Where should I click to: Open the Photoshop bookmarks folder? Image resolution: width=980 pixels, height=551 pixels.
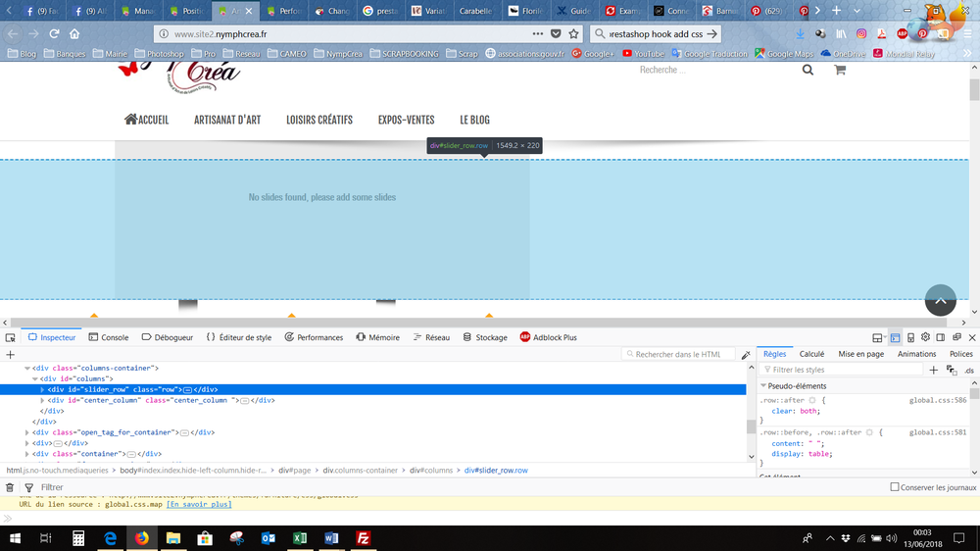point(159,54)
